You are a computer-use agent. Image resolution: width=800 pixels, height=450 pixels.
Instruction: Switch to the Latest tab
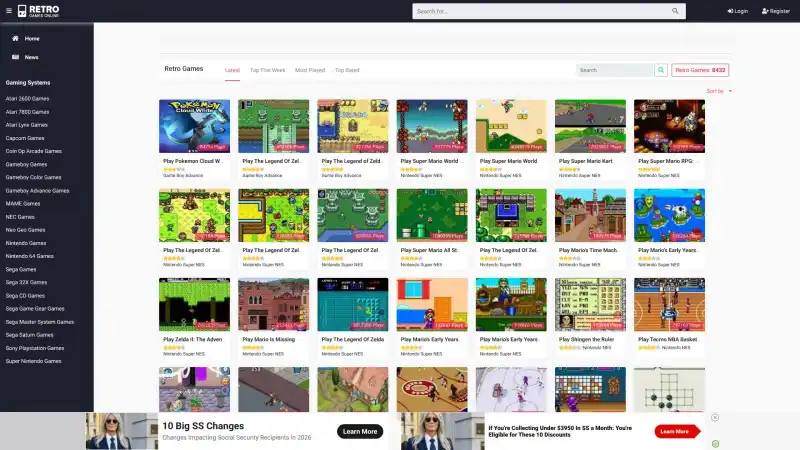pos(232,70)
